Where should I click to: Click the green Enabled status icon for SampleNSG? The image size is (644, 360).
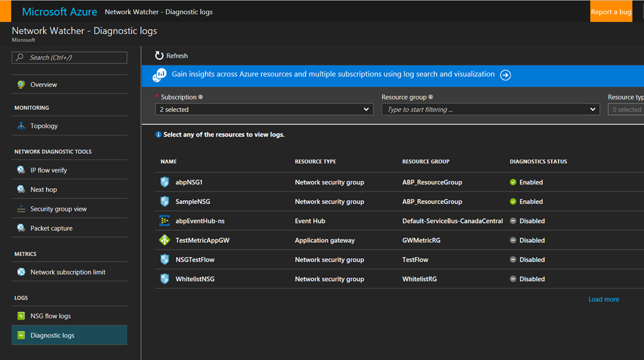pos(513,201)
